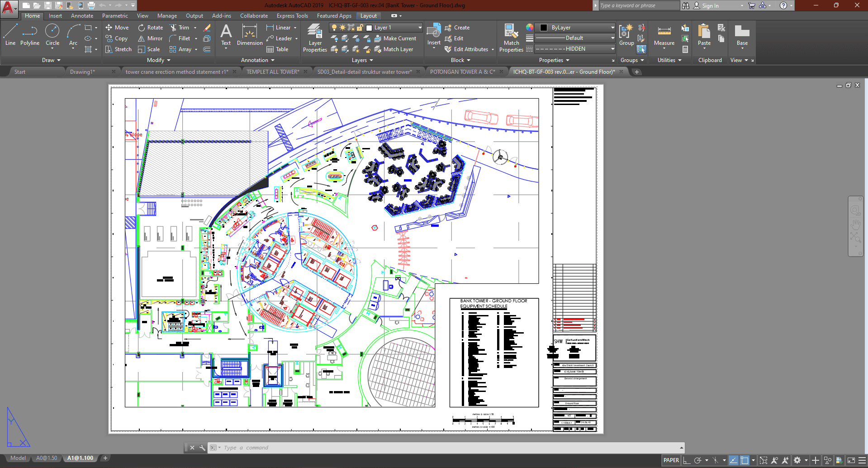
Task: Toggle Clean Screen mode in status bar
Action: [x=851, y=460]
